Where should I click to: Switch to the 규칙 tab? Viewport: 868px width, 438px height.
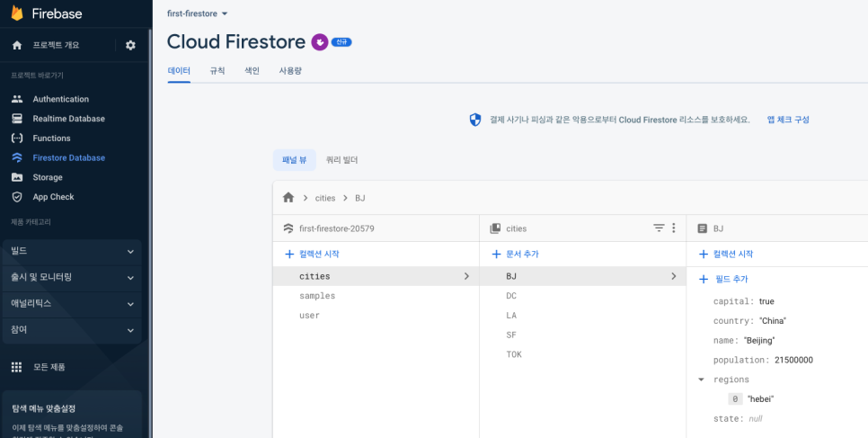click(x=217, y=71)
